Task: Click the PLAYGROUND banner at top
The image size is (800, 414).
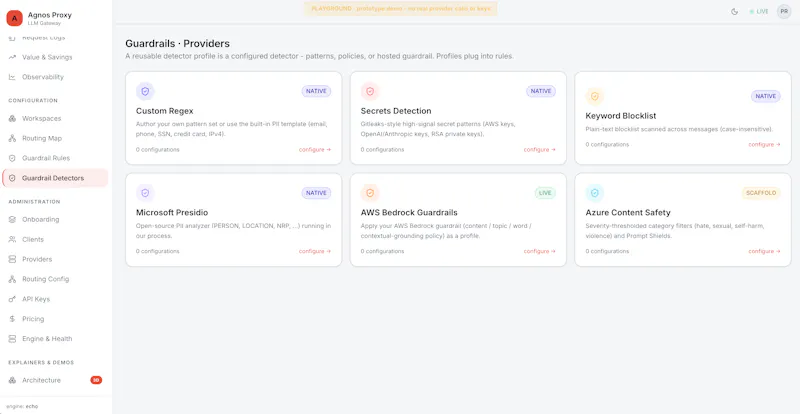Action: point(401,9)
